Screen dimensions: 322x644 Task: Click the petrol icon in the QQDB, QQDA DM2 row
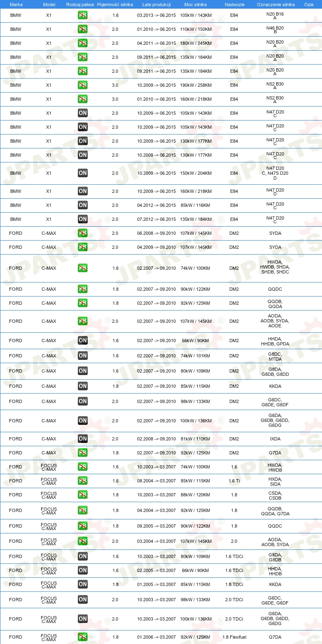point(83,303)
